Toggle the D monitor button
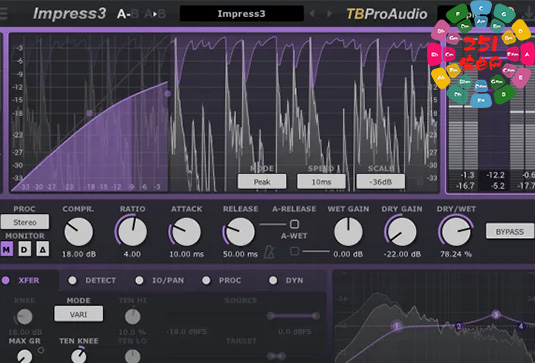535x363 pixels. [x=24, y=249]
